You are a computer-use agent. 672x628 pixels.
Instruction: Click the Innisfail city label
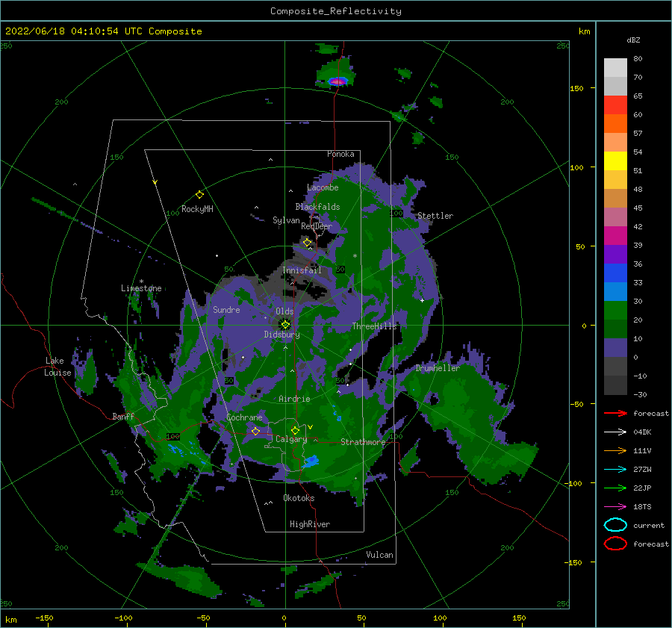pos(302,270)
